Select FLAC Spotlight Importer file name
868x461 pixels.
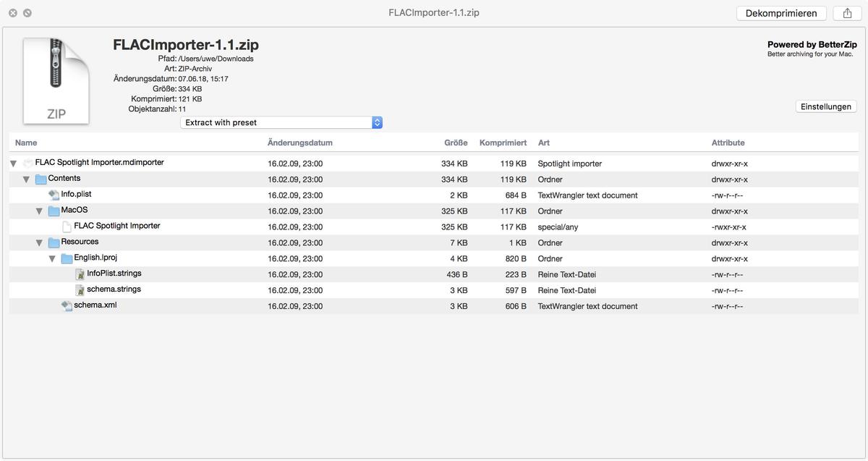[x=117, y=226]
